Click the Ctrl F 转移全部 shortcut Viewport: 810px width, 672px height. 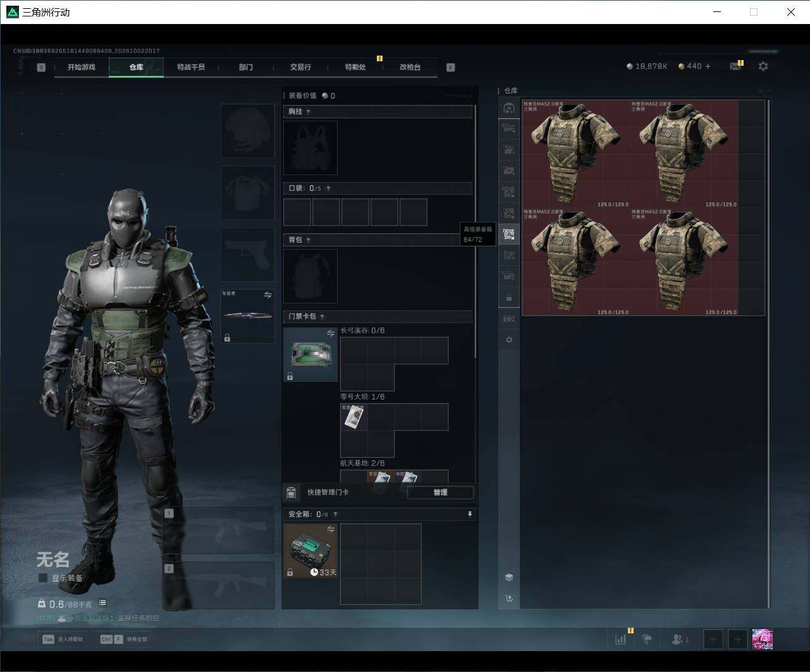tap(124, 639)
